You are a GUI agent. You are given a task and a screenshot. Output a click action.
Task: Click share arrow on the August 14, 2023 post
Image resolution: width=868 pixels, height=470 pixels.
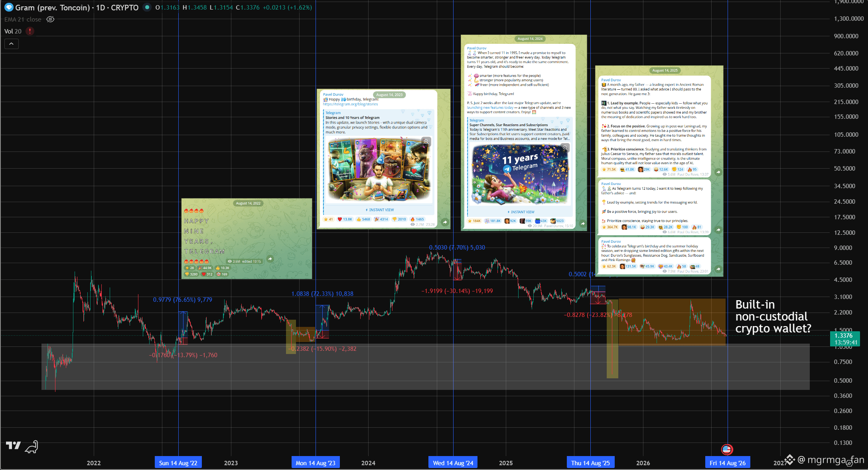(445, 222)
